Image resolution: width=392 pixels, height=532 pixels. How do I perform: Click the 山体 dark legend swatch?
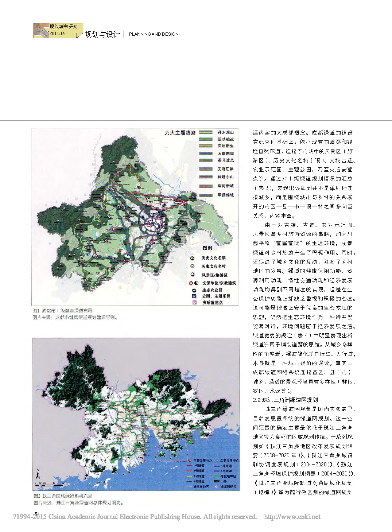pyautogui.click(x=217, y=481)
